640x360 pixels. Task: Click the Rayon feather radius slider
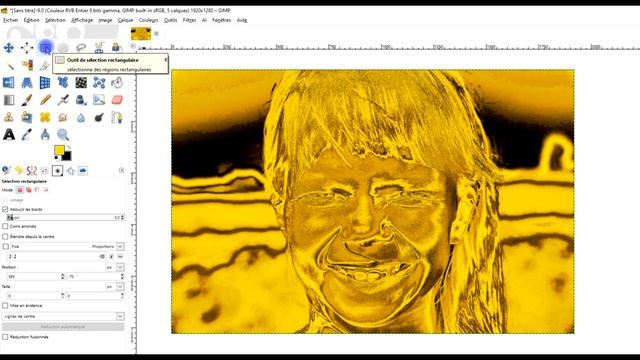(x=65, y=218)
